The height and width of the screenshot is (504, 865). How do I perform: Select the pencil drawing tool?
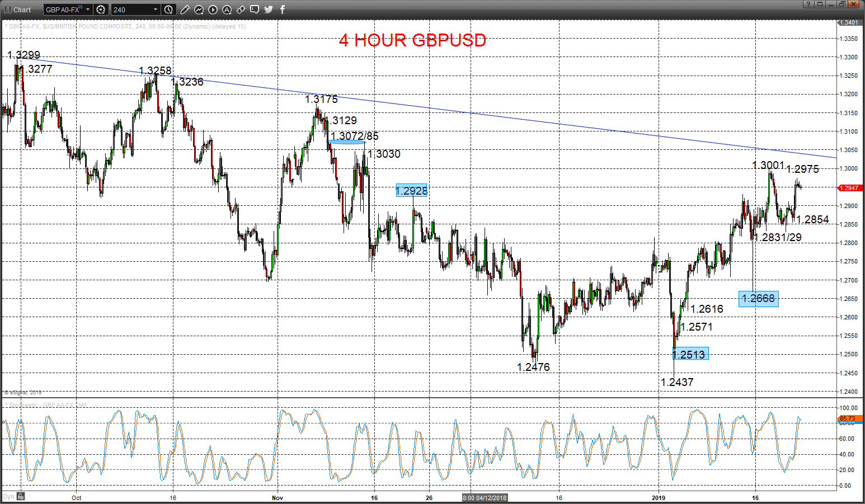(185, 10)
